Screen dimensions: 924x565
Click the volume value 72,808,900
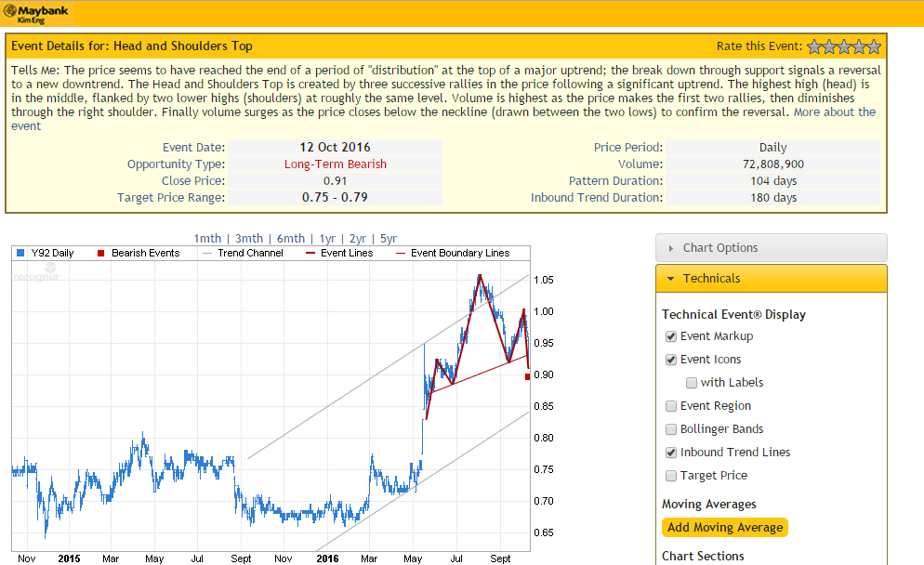(x=773, y=164)
